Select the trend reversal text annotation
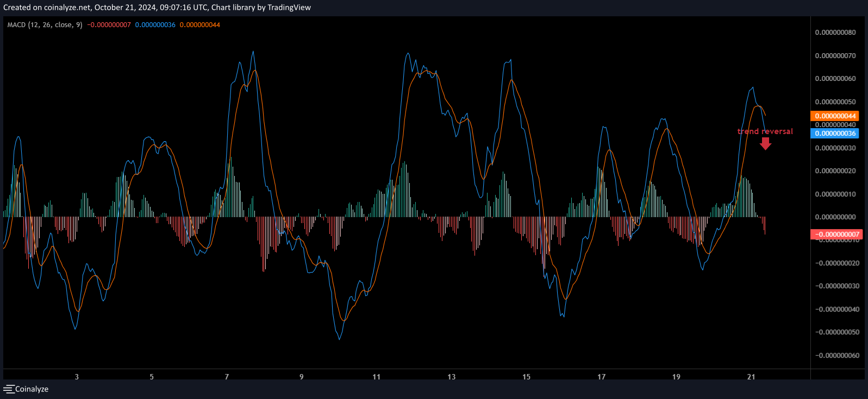The height and width of the screenshot is (399, 868). click(x=765, y=131)
